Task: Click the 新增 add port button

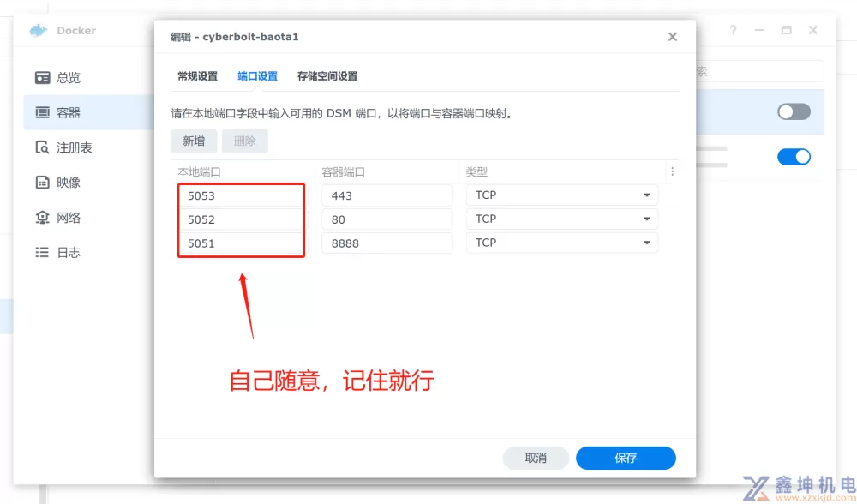Action: click(x=194, y=141)
